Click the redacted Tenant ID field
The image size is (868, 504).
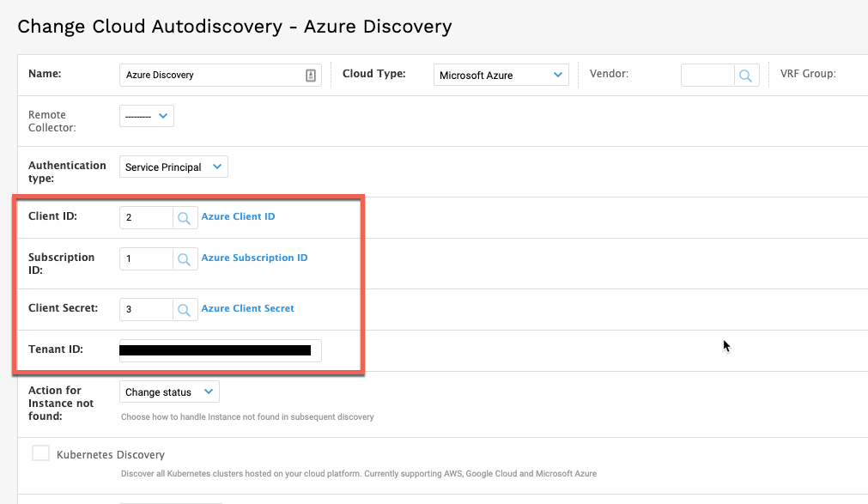221,350
